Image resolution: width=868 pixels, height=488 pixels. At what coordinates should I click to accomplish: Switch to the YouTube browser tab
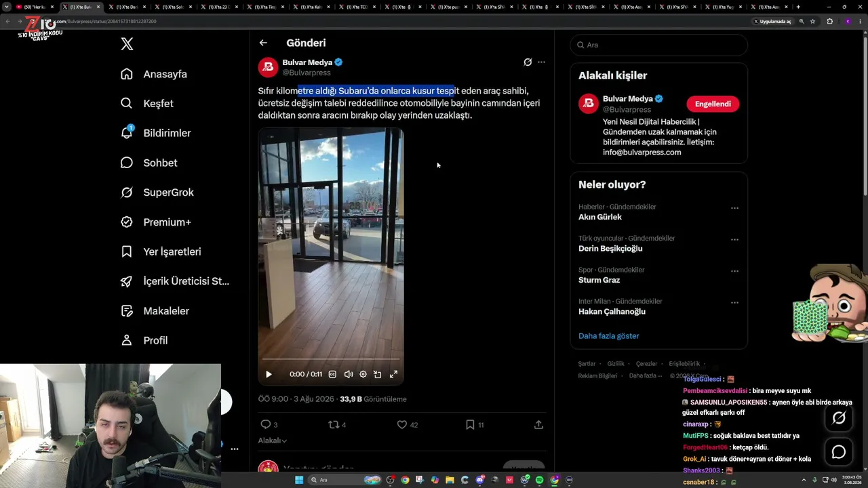(x=35, y=7)
